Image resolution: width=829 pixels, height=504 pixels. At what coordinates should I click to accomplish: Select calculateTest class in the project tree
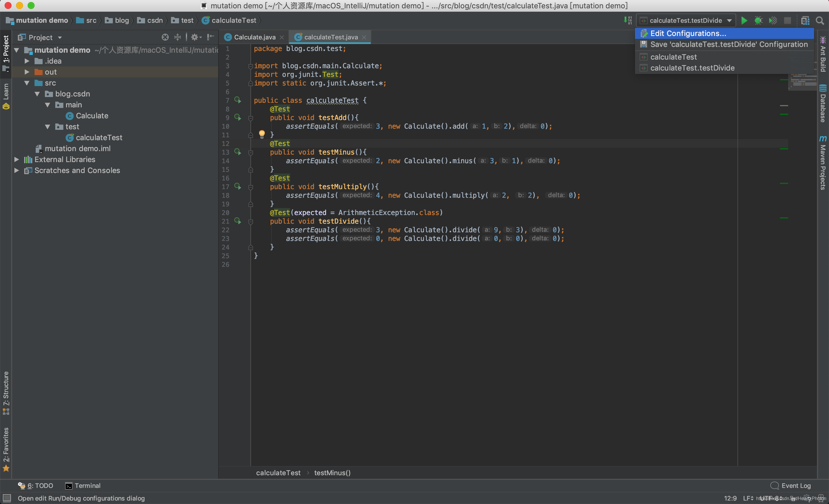[94, 138]
